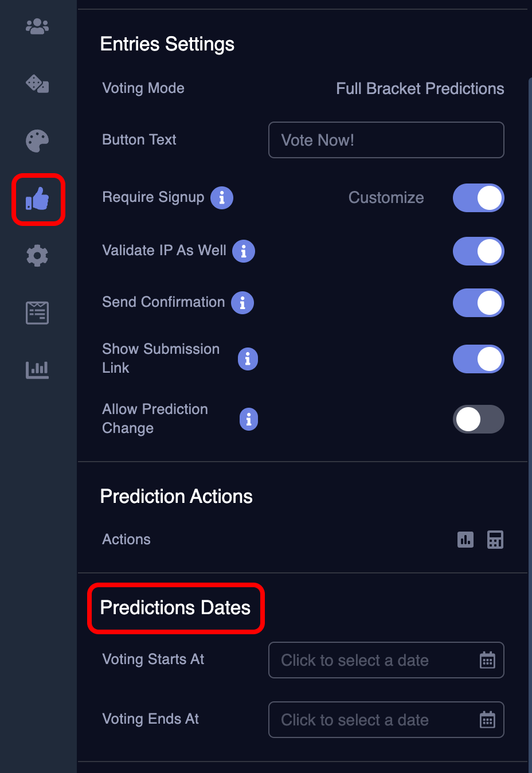Open the bar chart statistics panel
The image size is (532, 773).
[x=37, y=370]
